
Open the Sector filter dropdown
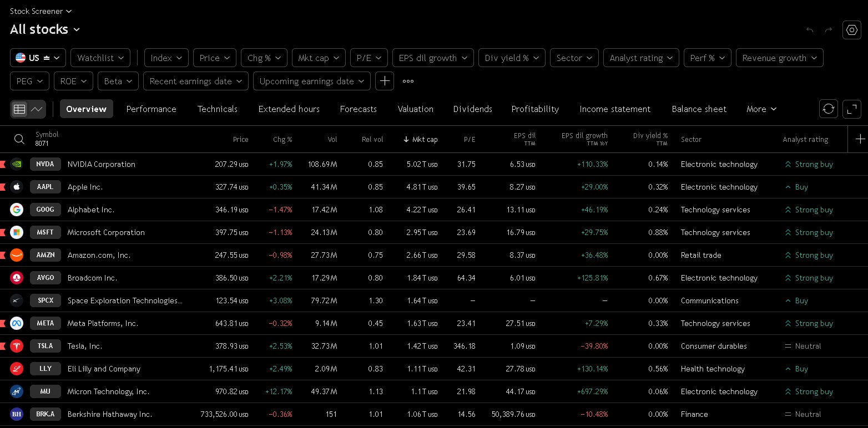pos(574,58)
